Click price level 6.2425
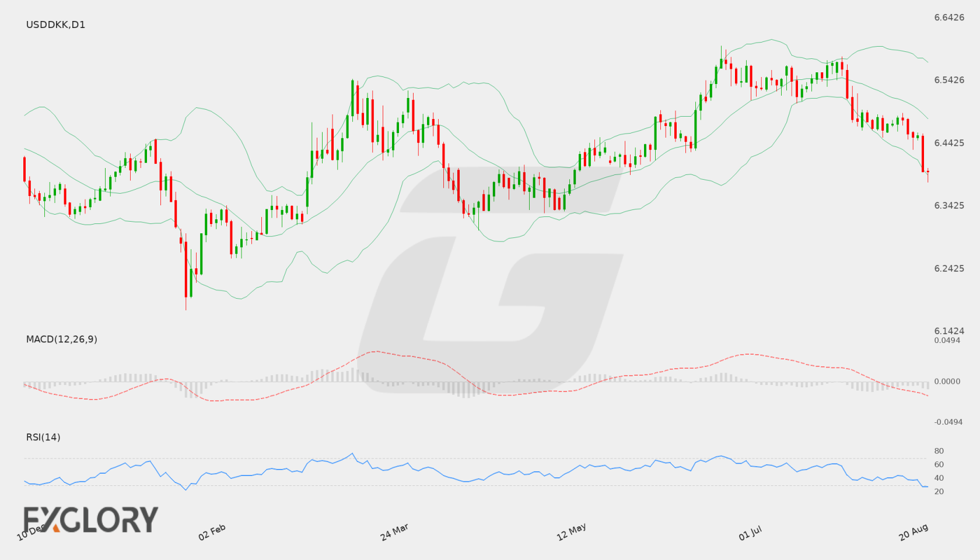Screen dimensions: 980x560 tap(949, 268)
